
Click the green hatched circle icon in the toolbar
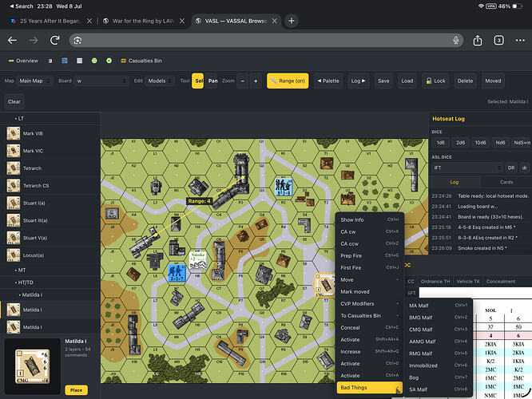click(x=94, y=61)
